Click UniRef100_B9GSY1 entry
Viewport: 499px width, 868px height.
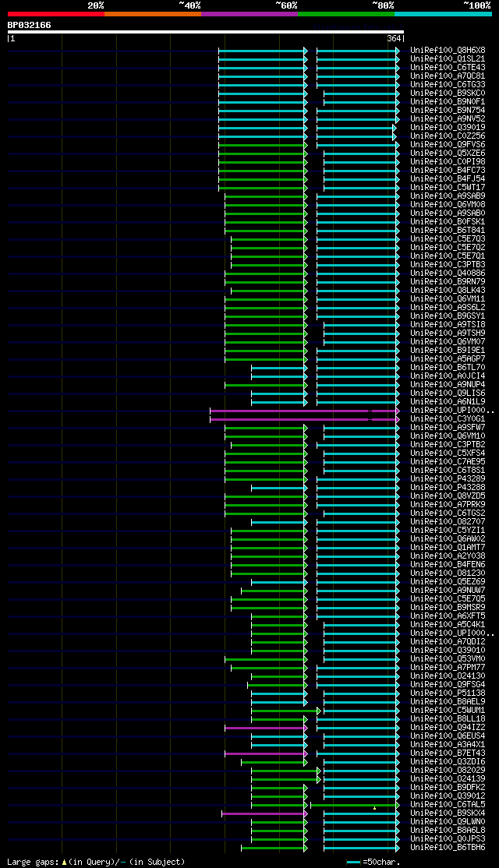point(448,316)
